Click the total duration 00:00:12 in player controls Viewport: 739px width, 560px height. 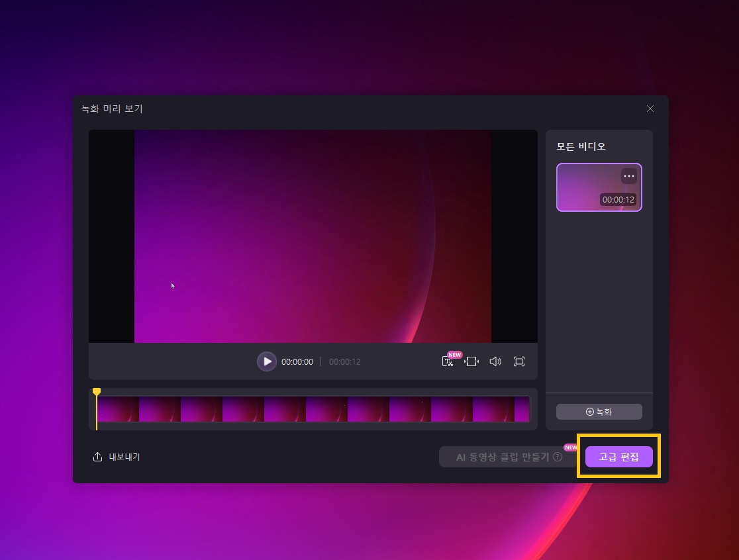click(344, 361)
